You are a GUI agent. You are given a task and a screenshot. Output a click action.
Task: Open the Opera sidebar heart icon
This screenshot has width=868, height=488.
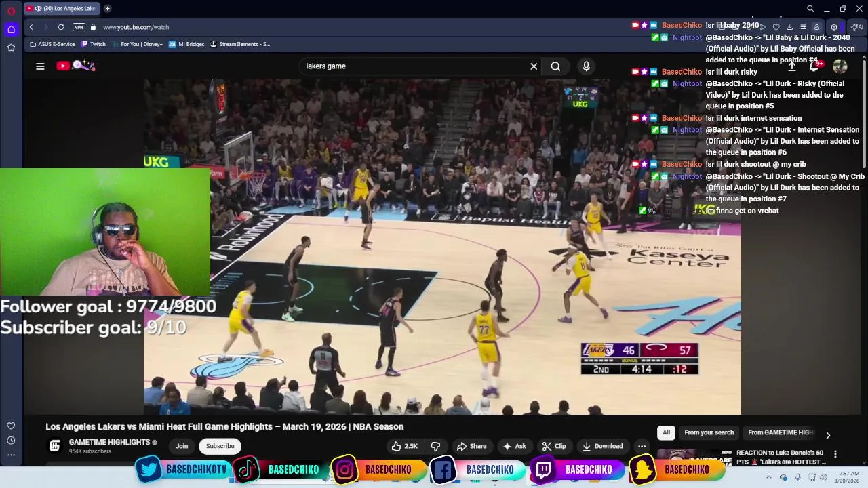[x=11, y=426]
